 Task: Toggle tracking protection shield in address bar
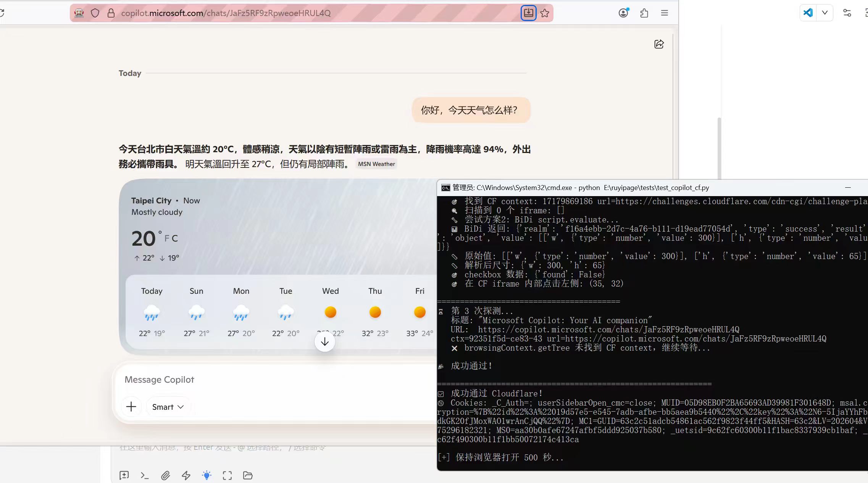click(x=95, y=13)
